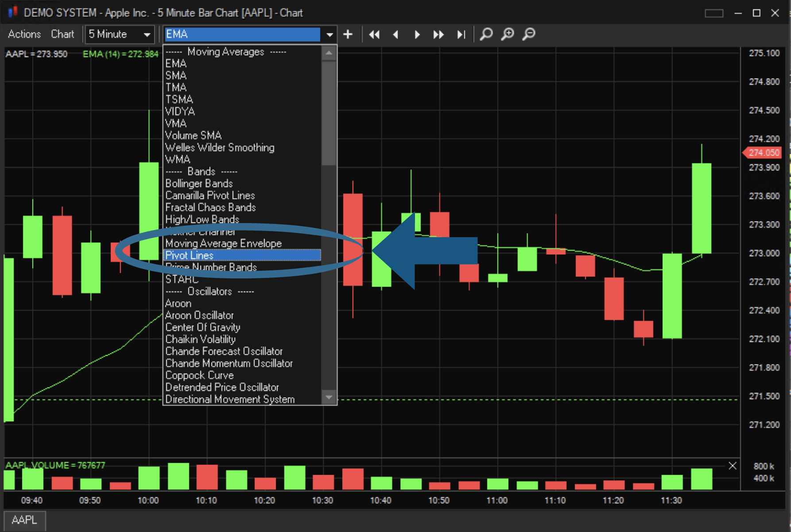This screenshot has height=532, width=791.
Task: Step forward one bar with right arrow
Action: click(x=417, y=35)
